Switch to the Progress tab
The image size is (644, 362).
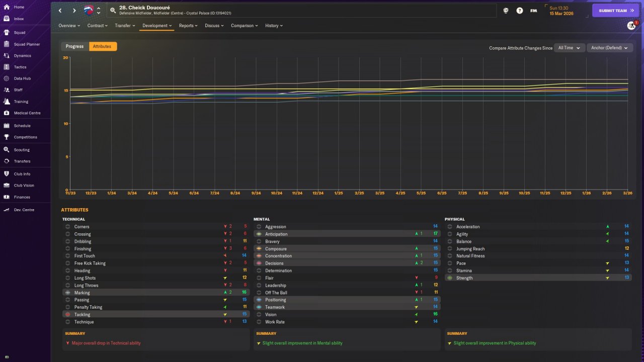[74, 46]
